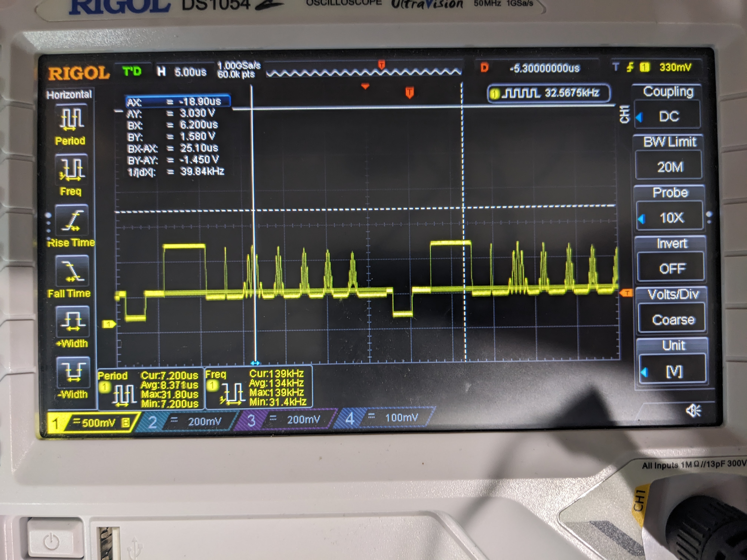The width and height of the screenshot is (747, 560).
Task: Select the Rise Time measurement icon
Action: pos(72,220)
